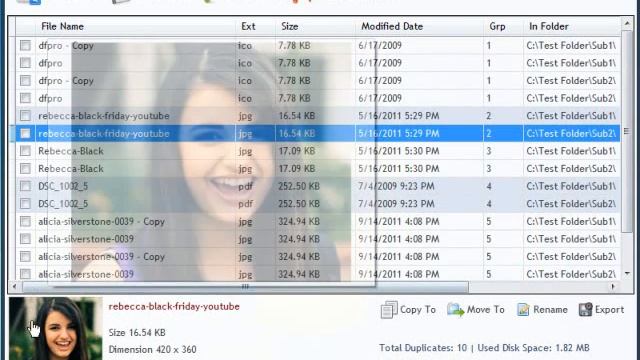Check alicia-silverstone-0039 - Copy in Sub1
640x360 pixels.
[x=25, y=221]
